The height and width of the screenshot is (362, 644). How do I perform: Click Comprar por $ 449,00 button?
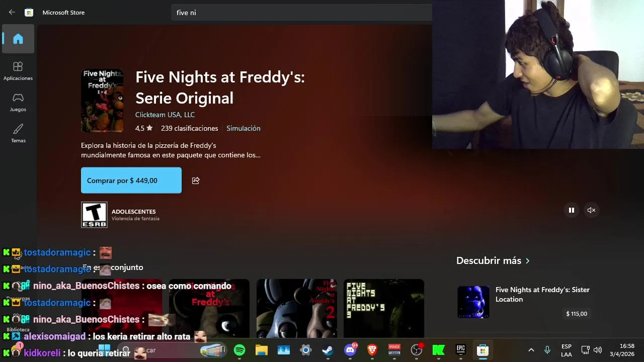pos(131,180)
